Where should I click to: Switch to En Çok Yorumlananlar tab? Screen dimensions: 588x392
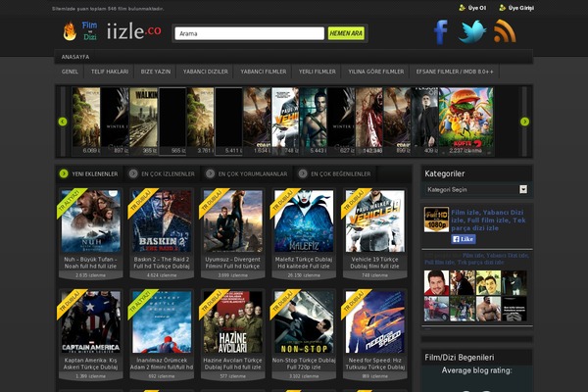pos(247,173)
